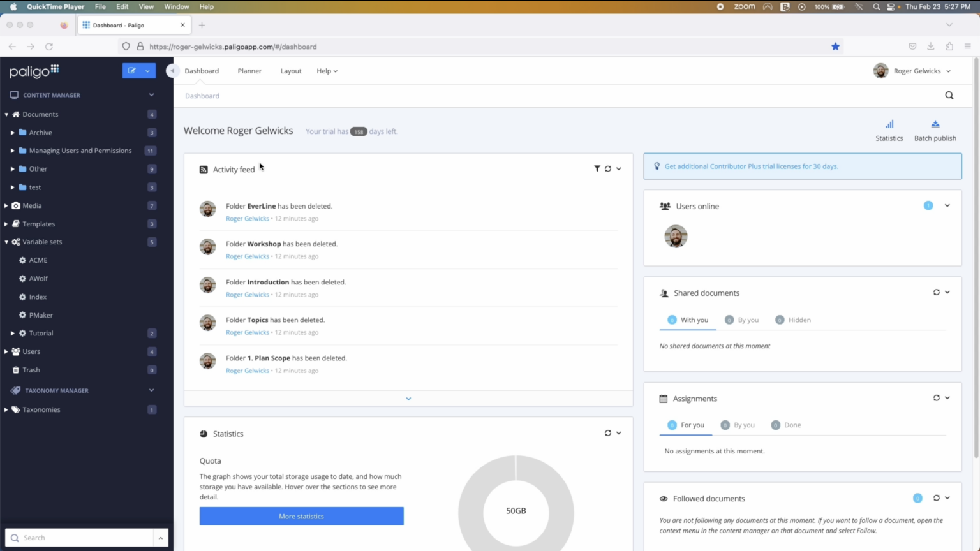Expand the Tutorial variable set
The image size is (980, 551).
point(12,334)
